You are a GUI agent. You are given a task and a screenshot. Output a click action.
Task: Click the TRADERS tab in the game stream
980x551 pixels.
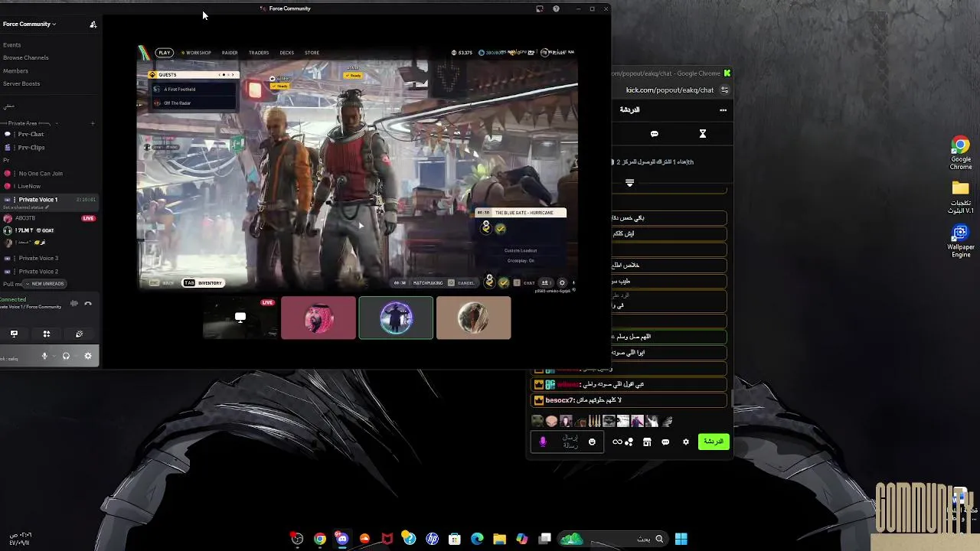point(259,53)
